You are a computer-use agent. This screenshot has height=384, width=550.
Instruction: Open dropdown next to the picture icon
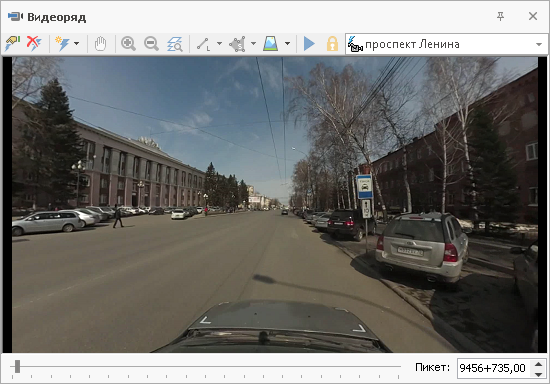[287, 44]
